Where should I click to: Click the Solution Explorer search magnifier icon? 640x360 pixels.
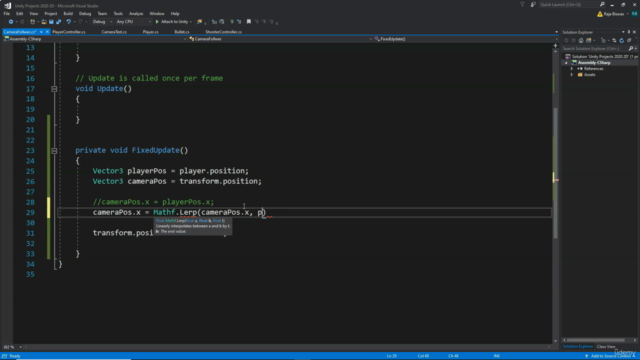pyautogui.click(x=631, y=49)
